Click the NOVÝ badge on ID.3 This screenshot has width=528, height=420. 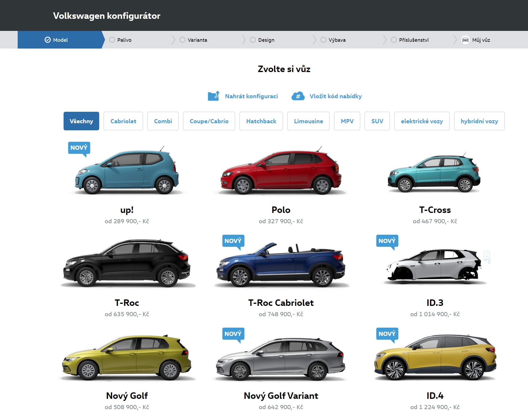pyautogui.click(x=387, y=241)
